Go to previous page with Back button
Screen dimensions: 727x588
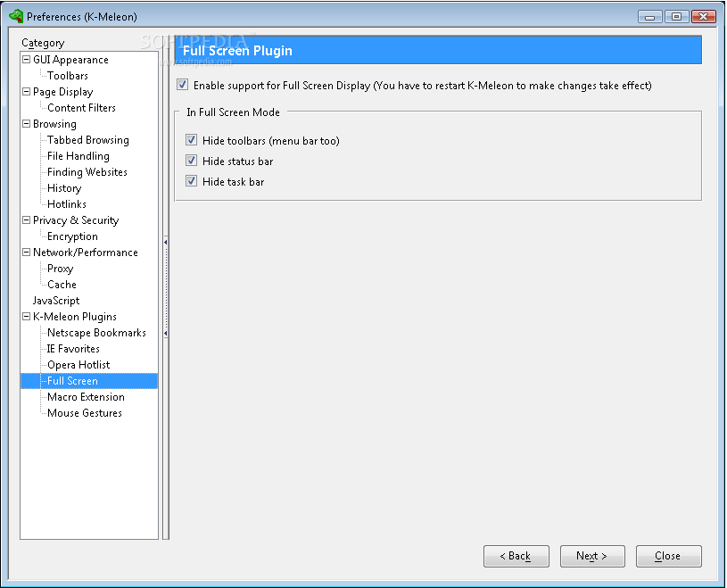[516, 556]
